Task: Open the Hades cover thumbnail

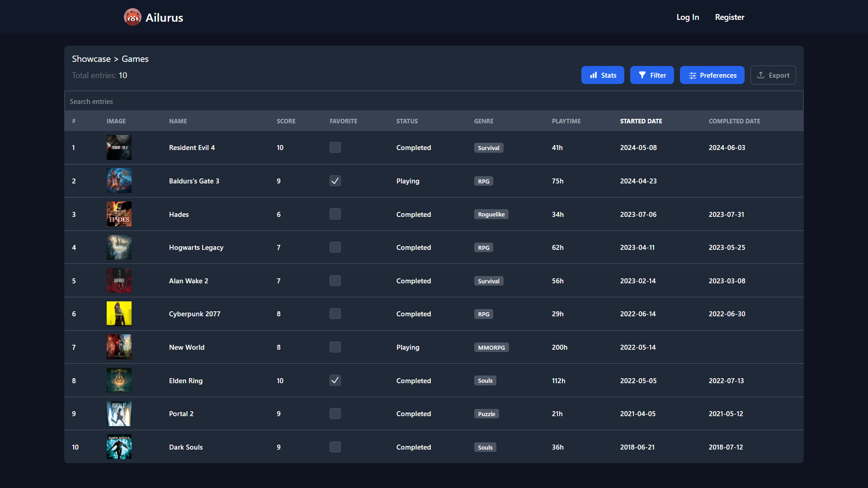Action: 119,214
